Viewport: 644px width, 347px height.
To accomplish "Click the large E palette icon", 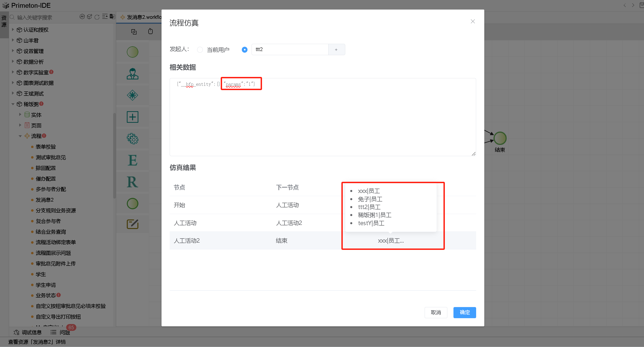I will point(132,160).
